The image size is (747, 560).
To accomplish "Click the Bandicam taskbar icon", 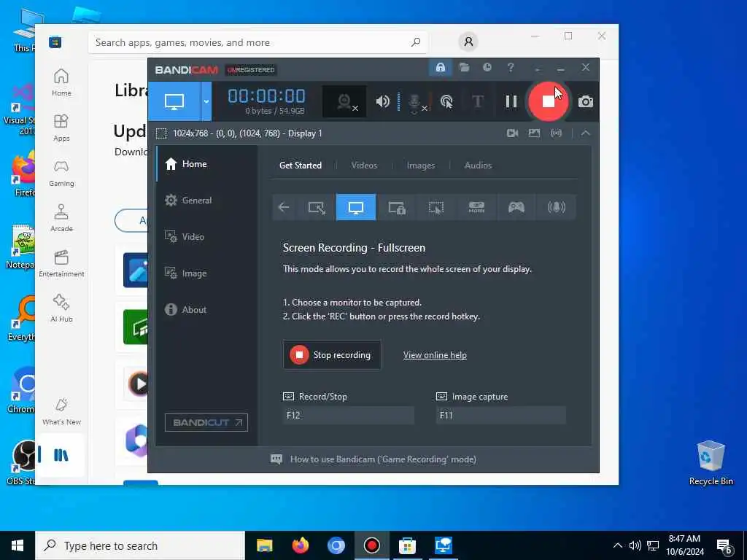I will pos(371,545).
